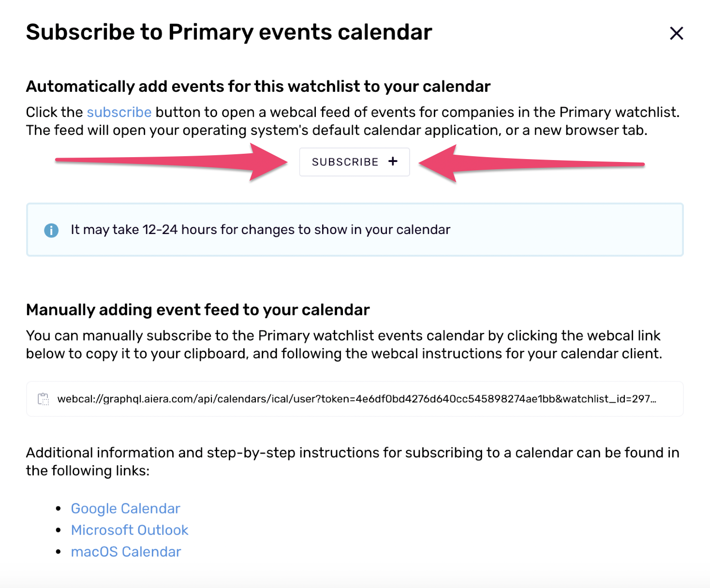Click the clipboard copy icon beside the webcal URL
Viewport: 710px width, 588px height.
[x=44, y=399]
